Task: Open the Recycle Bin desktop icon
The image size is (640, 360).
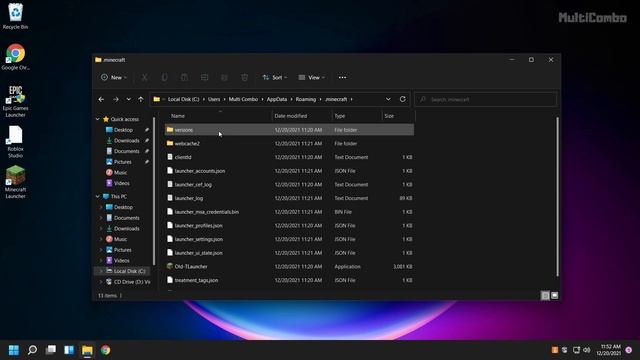Action: click(x=16, y=16)
